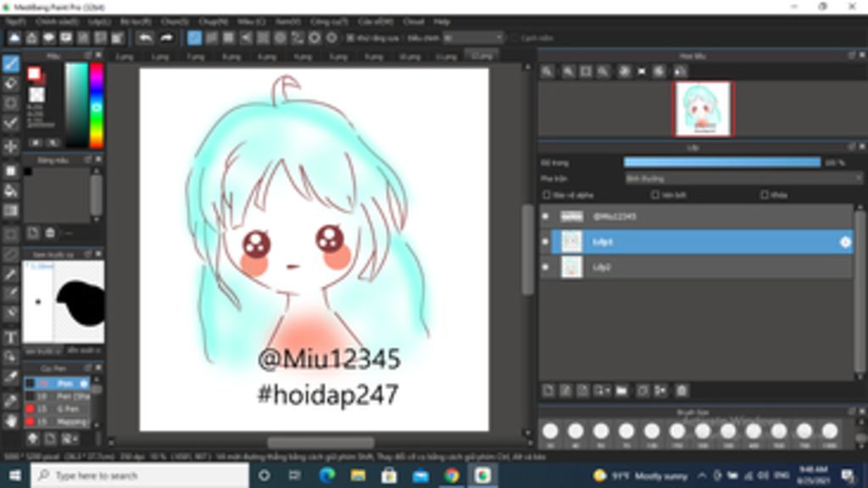Open the Chỉnh sửa (Edit) menu
Viewport: 868px width, 488px height.
[x=57, y=21]
